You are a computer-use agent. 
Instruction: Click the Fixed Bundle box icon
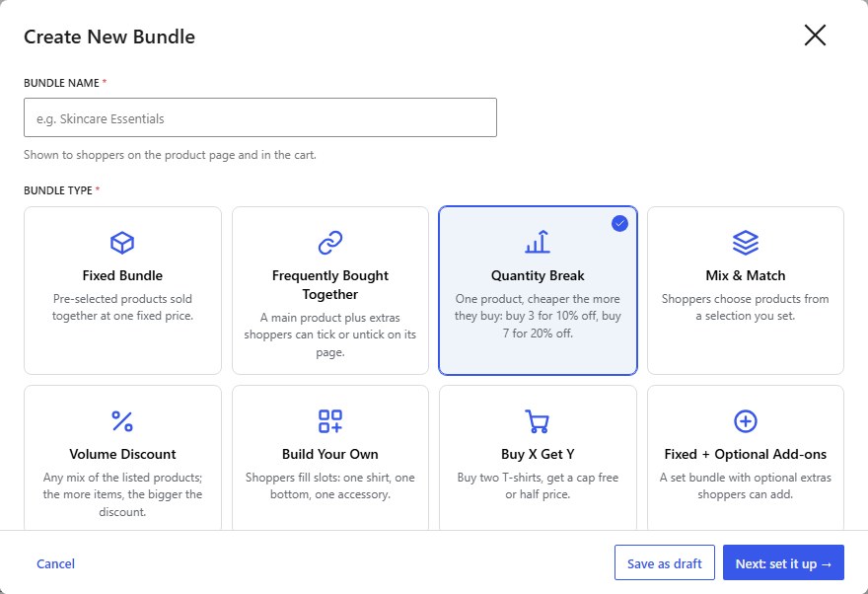(x=122, y=243)
